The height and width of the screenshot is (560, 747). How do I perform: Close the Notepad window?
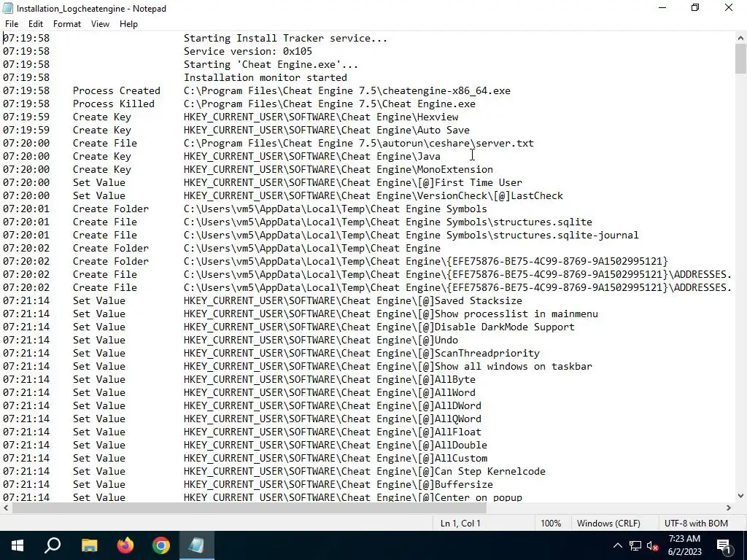(729, 8)
